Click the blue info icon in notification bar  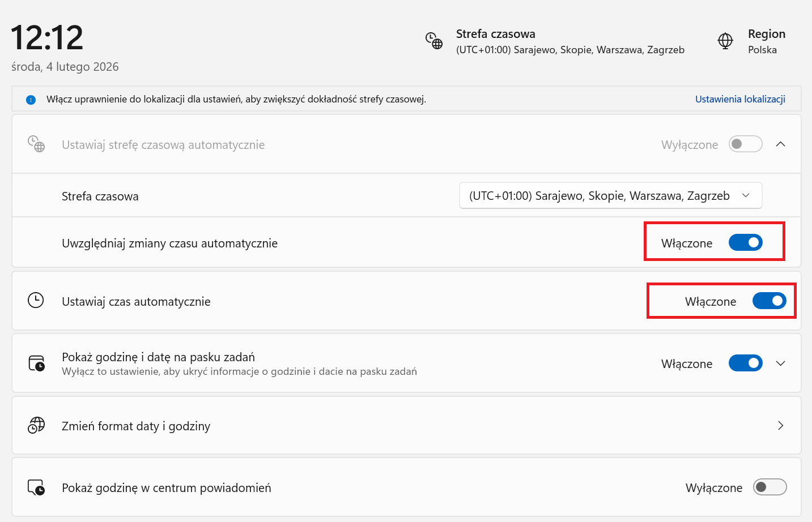tap(31, 100)
